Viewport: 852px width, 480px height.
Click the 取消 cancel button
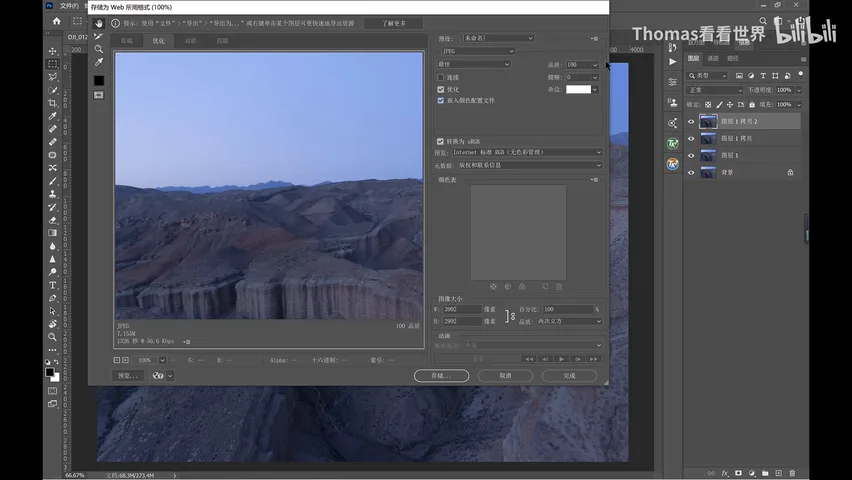[x=505, y=376]
